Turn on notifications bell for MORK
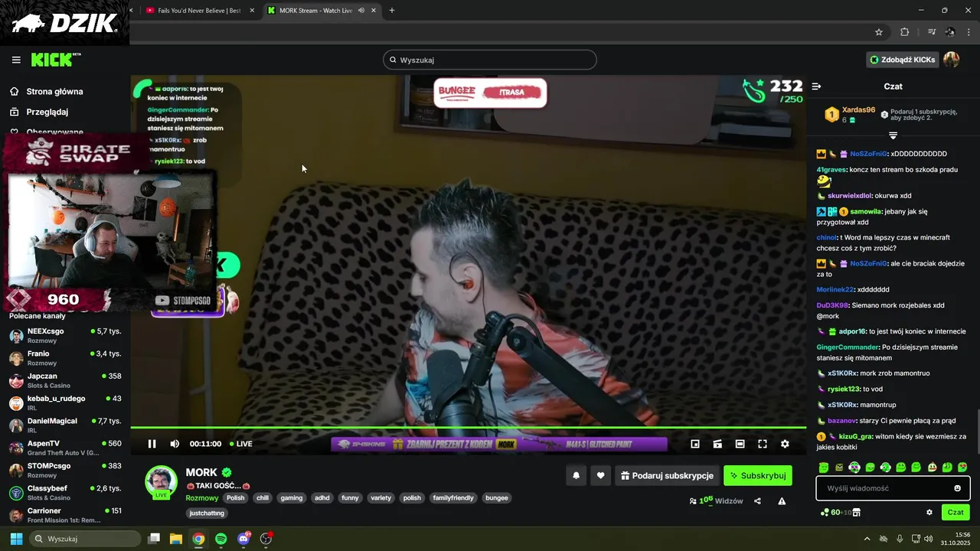 coord(577,475)
